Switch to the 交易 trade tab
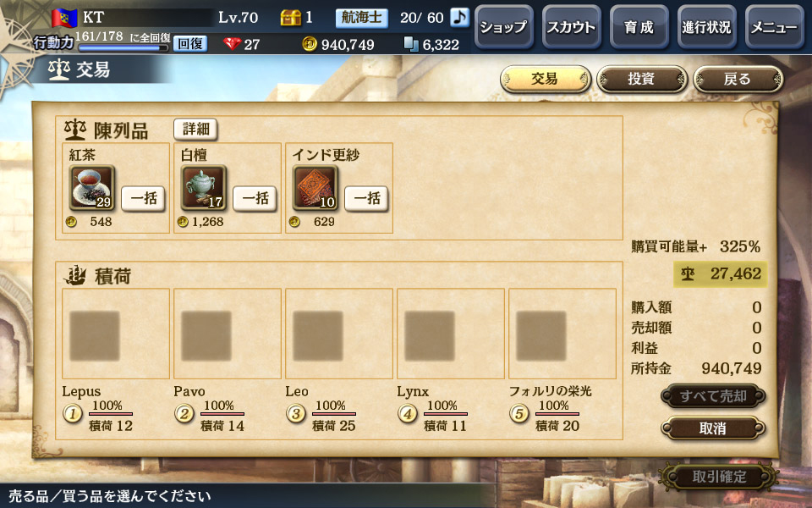Viewport: 812px width, 508px height. 546,80
